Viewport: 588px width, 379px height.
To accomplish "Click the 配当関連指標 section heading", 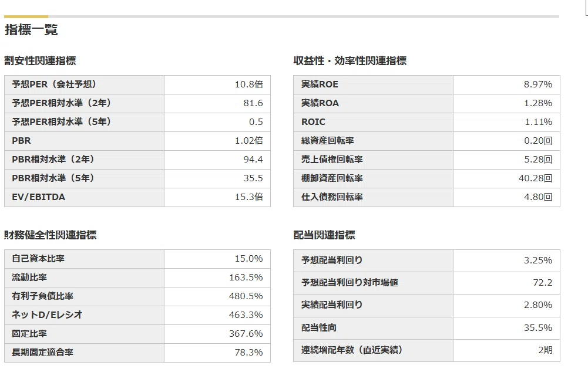I will click(324, 235).
